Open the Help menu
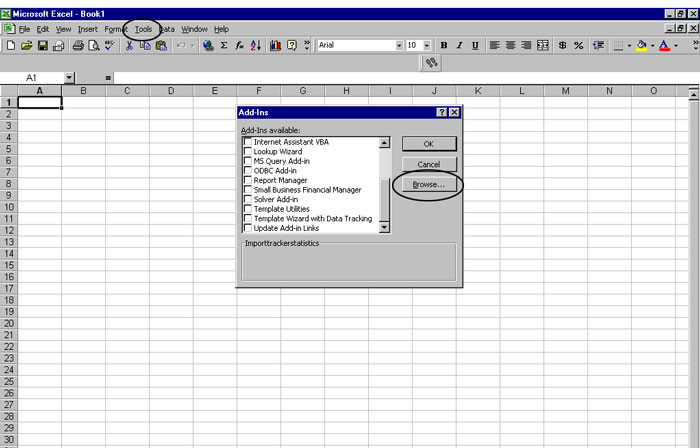The width and height of the screenshot is (700, 448). pos(221,29)
